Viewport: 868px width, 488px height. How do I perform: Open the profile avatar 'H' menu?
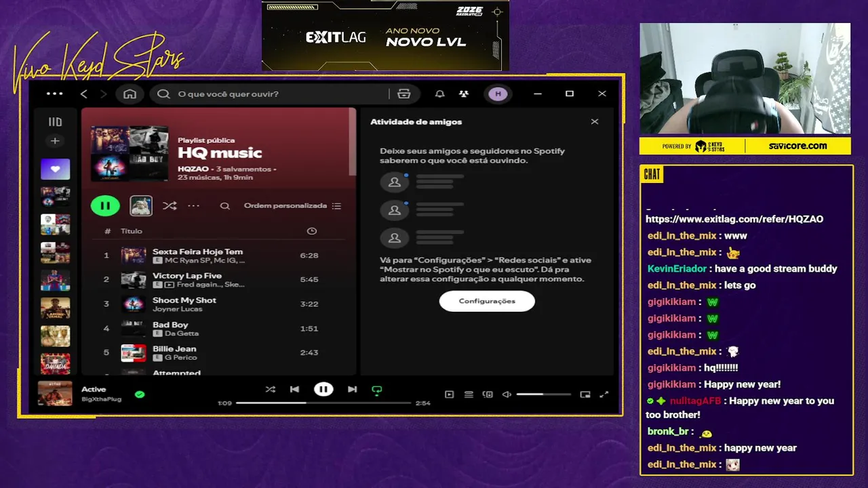coord(498,94)
